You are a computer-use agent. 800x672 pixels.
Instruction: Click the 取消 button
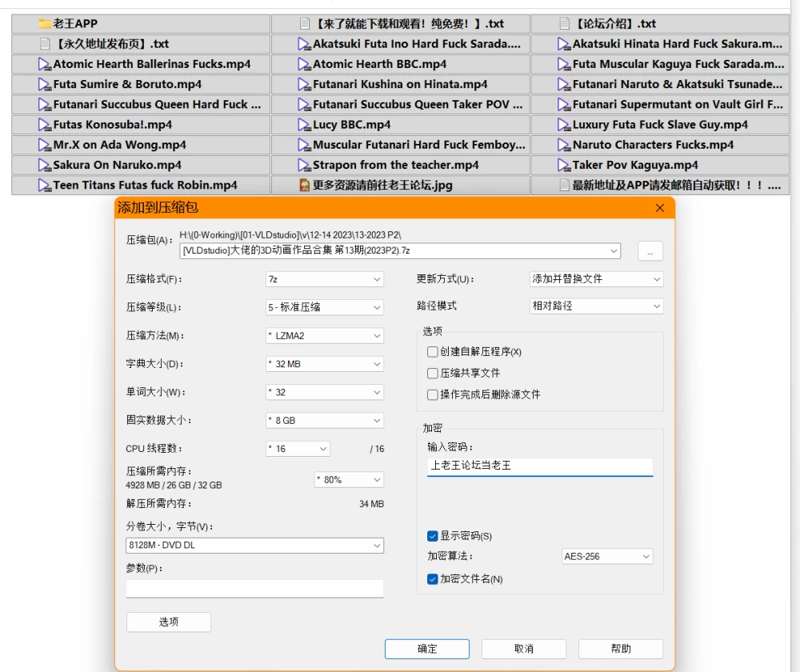coord(524,649)
